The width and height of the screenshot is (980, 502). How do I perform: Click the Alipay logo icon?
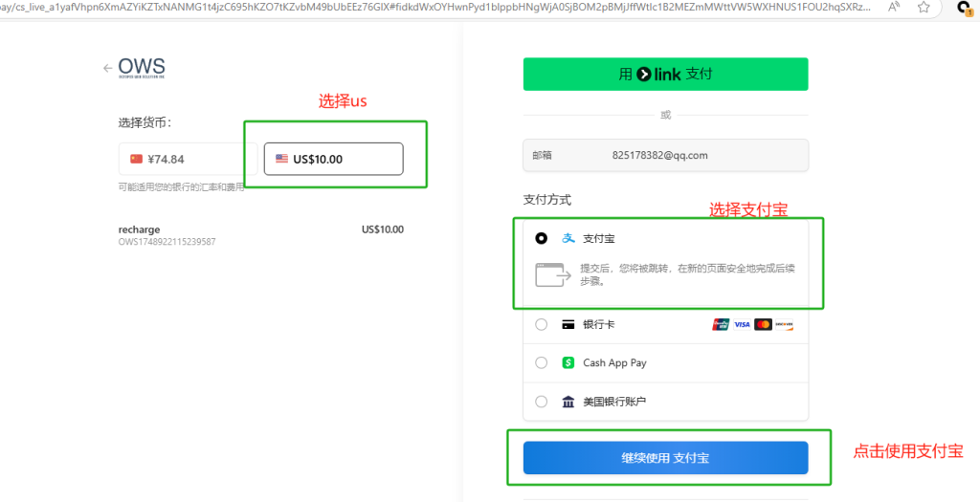click(x=568, y=238)
